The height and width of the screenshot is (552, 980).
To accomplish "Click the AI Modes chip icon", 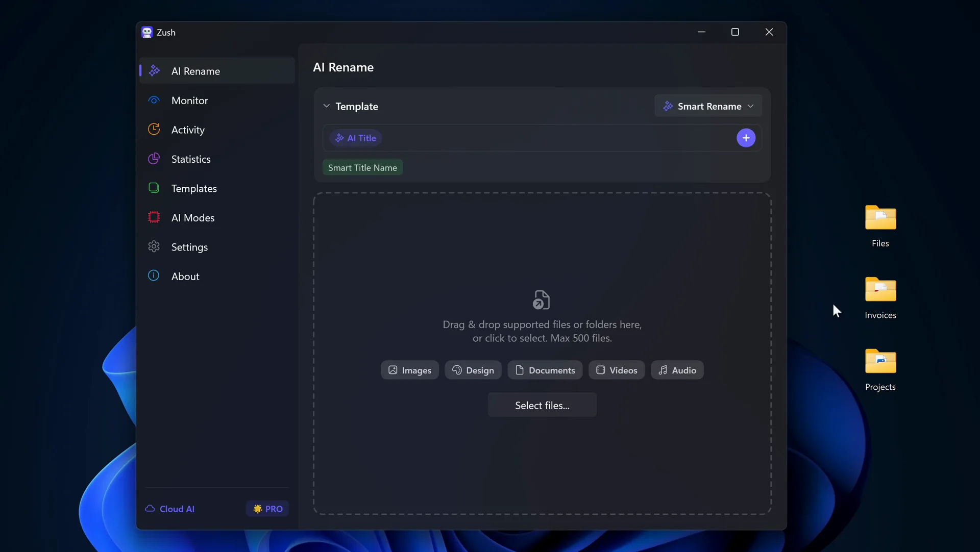I will click(x=154, y=217).
